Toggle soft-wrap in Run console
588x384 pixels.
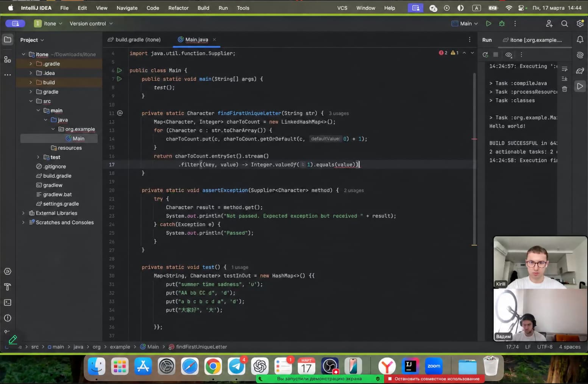click(x=565, y=69)
